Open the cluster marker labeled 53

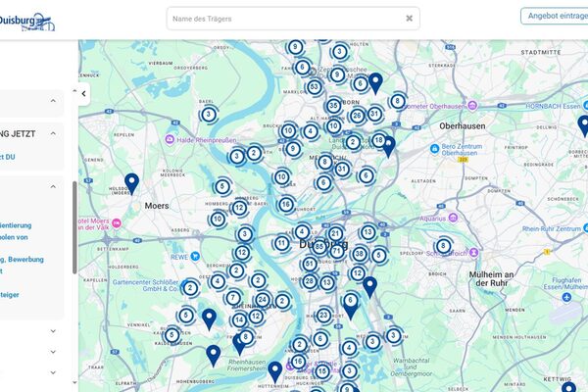[x=314, y=87]
